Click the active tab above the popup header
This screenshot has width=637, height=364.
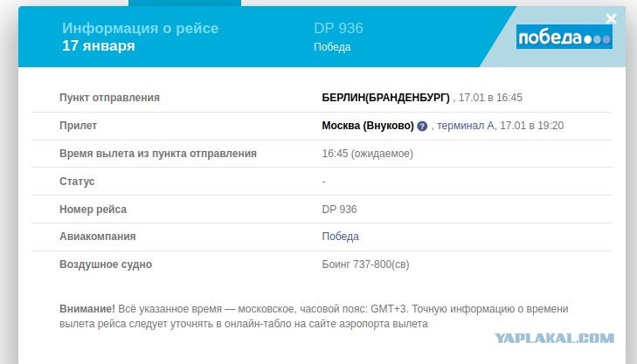(x=184, y=3)
